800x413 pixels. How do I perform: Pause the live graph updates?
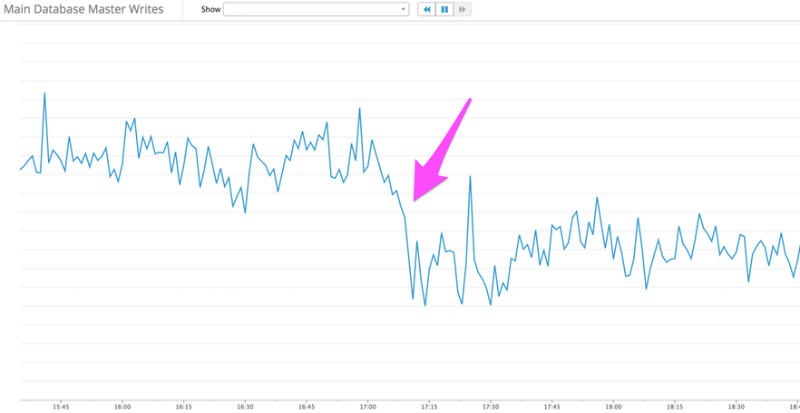[444, 9]
